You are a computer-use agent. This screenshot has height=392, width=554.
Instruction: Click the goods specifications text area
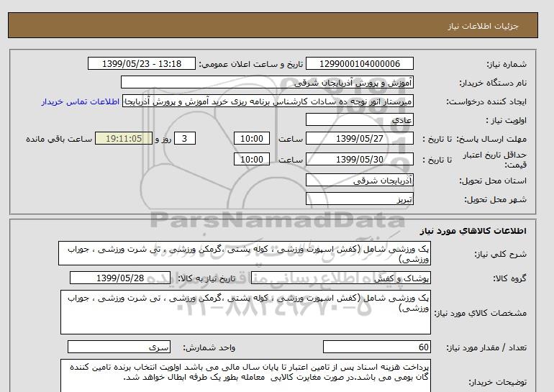tap(245, 312)
